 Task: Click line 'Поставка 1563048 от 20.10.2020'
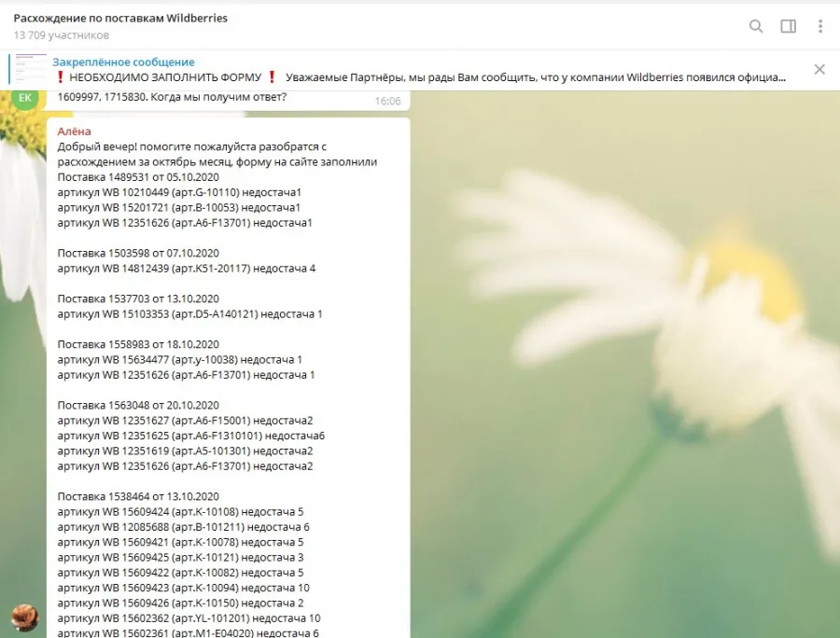coord(138,405)
